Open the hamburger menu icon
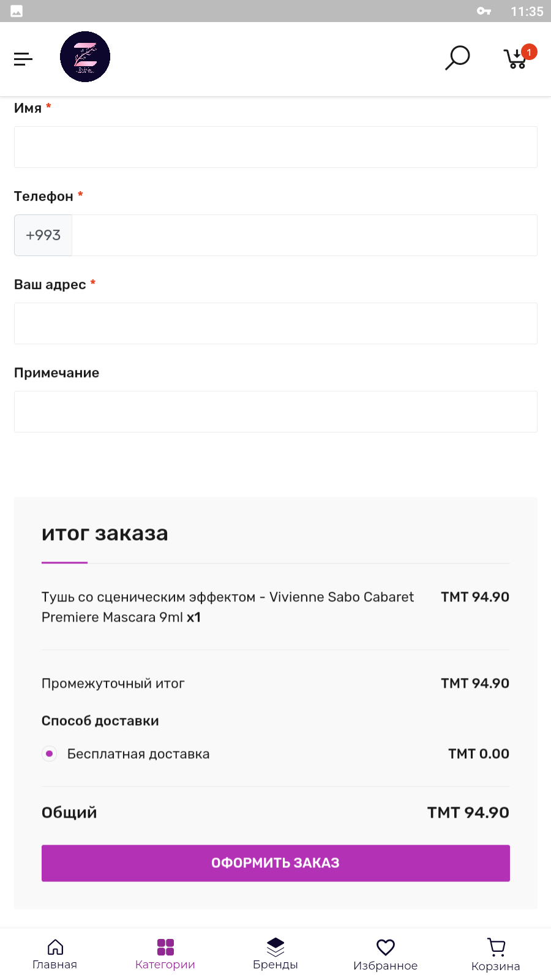This screenshot has width=551, height=980. point(23,59)
